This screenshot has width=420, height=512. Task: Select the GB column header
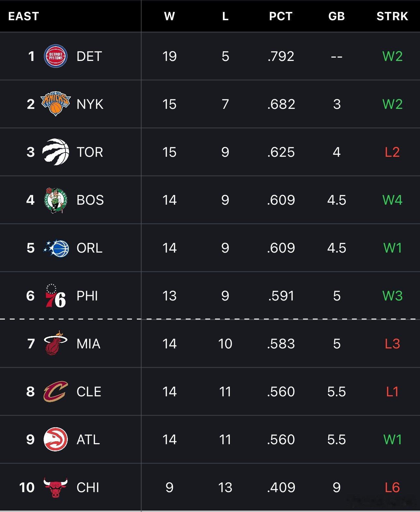click(337, 16)
